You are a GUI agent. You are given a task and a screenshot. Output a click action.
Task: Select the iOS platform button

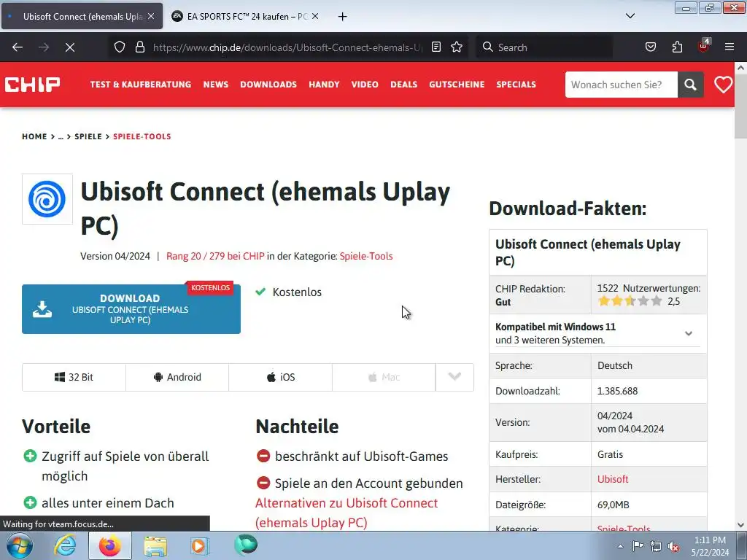281,377
